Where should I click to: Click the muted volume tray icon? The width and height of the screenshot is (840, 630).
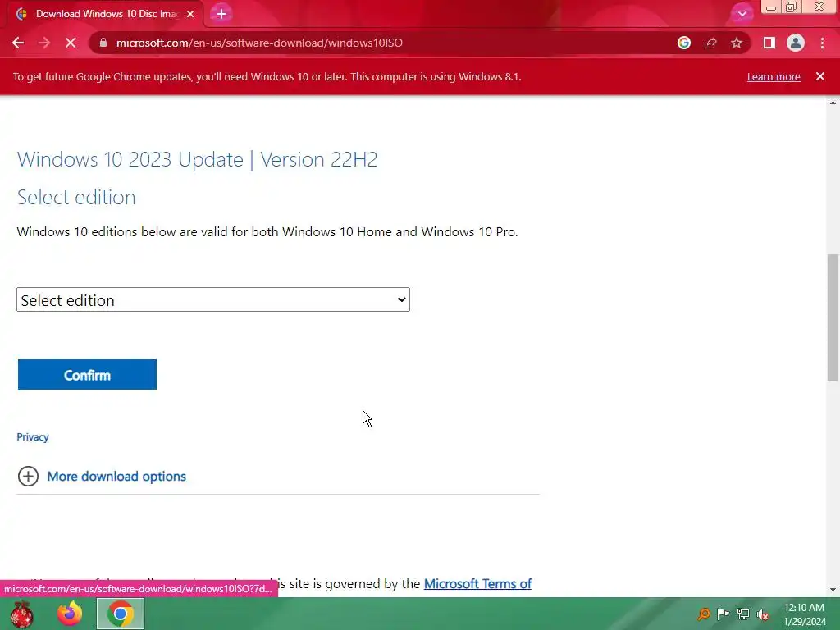pos(763,614)
